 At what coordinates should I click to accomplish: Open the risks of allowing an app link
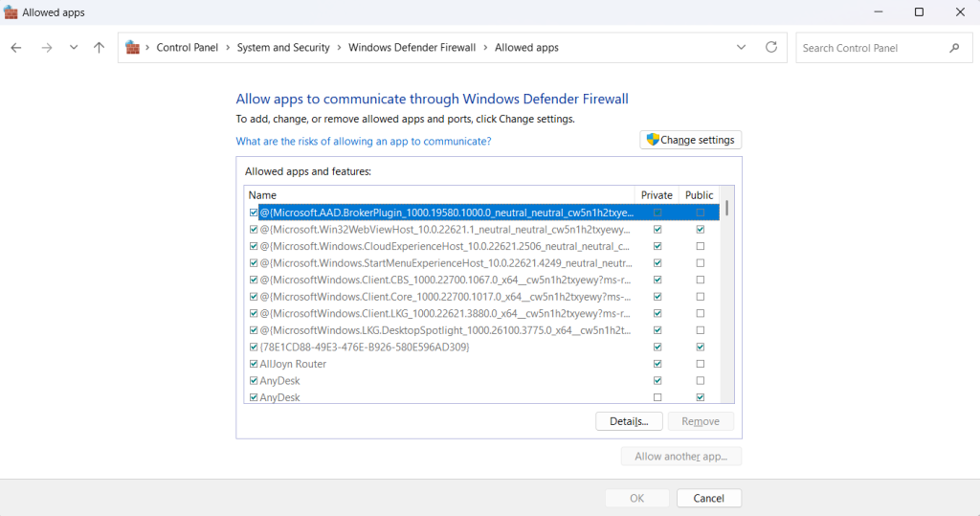[363, 142]
